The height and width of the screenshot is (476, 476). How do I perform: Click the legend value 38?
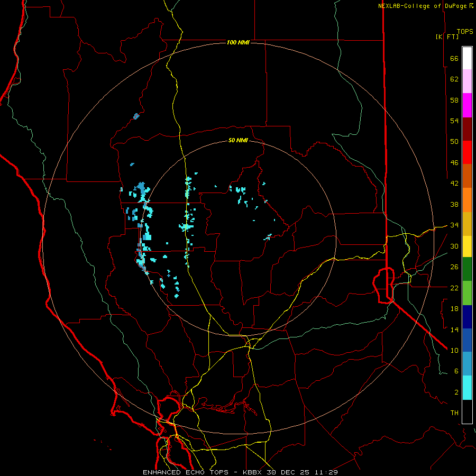454,204
